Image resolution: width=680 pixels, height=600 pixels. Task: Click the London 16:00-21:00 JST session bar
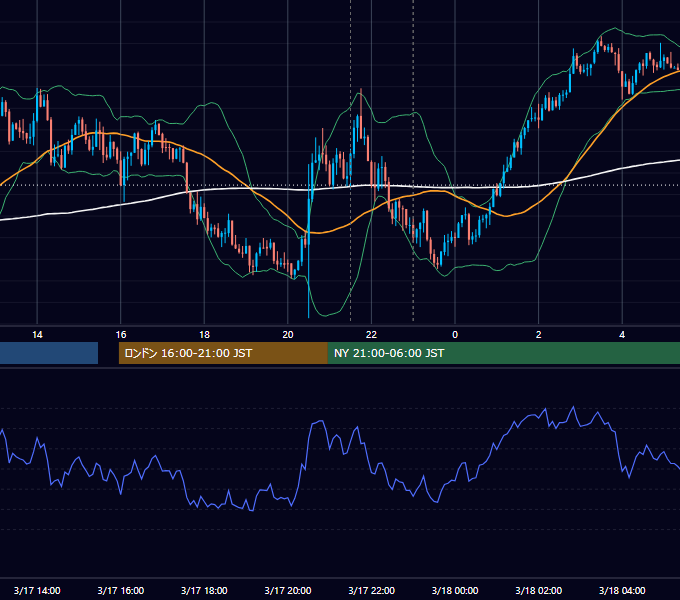point(223,353)
